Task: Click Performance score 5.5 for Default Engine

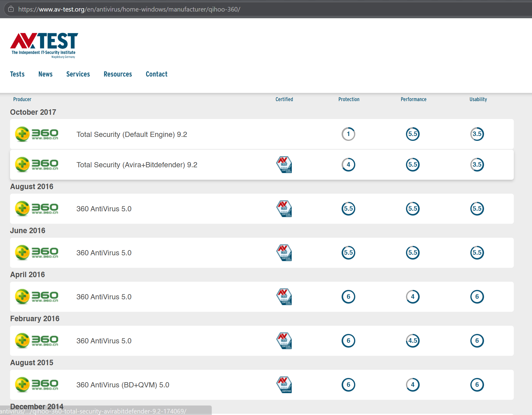Action: (x=413, y=134)
